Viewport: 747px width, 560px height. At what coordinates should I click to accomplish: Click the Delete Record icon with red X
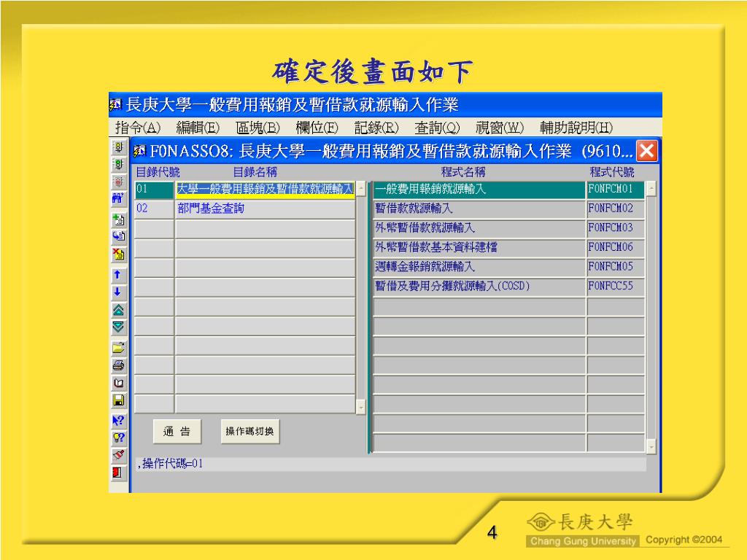[118, 254]
